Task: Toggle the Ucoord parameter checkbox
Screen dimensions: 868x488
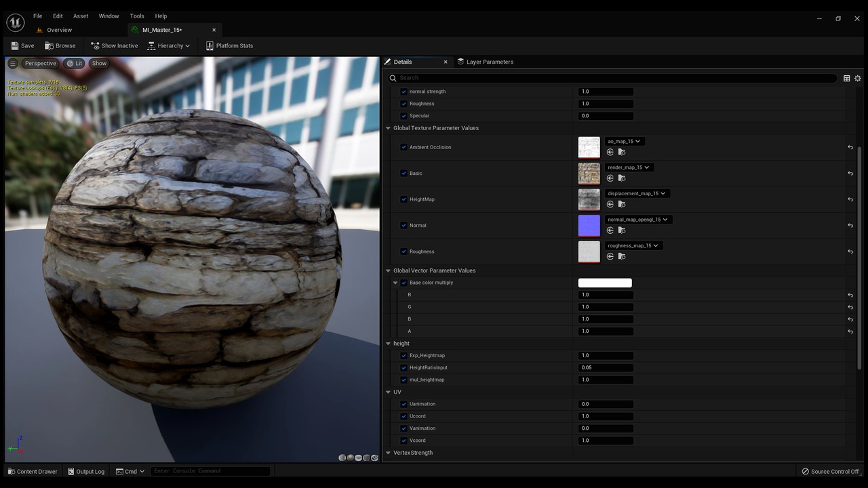Action: point(403,416)
